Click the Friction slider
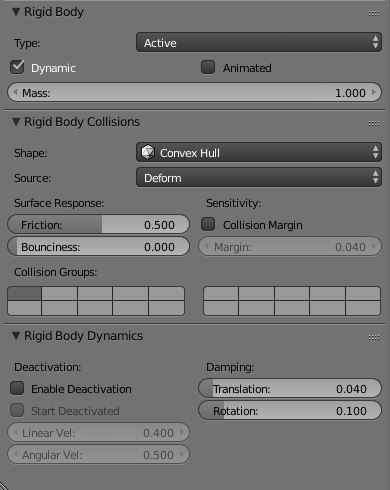 tap(99, 224)
